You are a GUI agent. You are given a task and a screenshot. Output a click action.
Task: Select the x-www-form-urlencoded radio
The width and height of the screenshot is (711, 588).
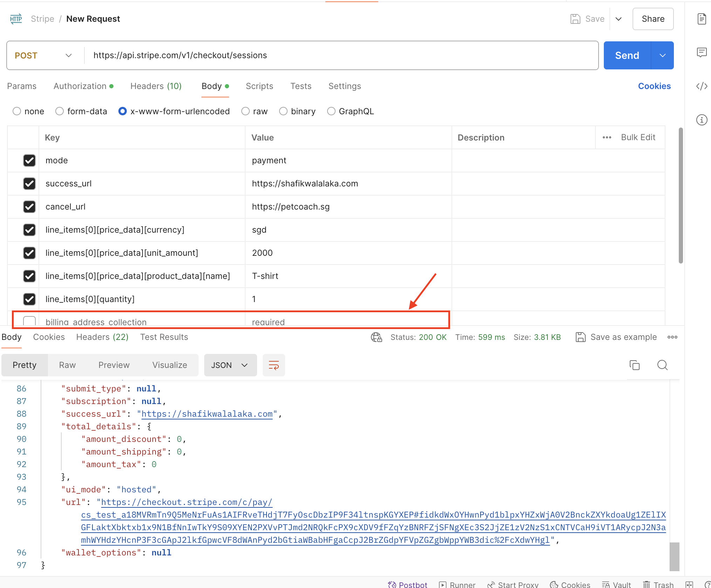point(123,111)
